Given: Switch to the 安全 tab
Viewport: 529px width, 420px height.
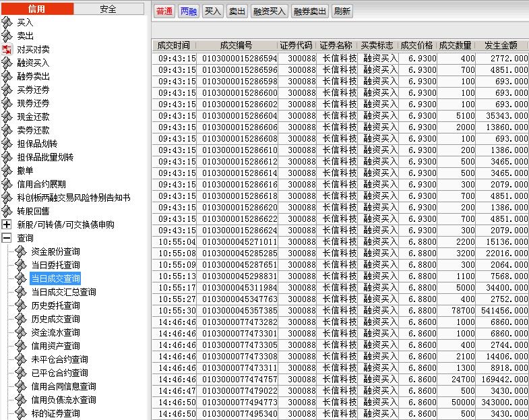Looking at the screenshot, I should tap(108, 9).
